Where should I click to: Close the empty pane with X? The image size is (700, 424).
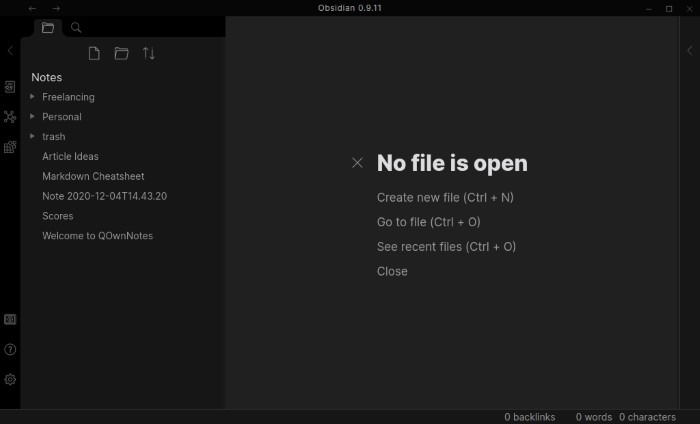pos(358,163)
